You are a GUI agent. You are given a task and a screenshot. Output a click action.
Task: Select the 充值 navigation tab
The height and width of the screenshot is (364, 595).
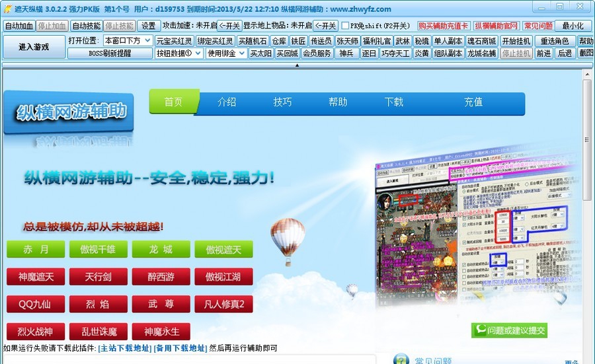click(473, 102)
